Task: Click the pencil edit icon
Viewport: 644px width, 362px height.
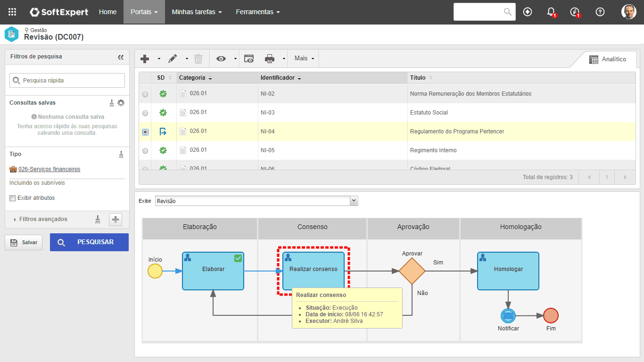Action: (x=173, y=58)
